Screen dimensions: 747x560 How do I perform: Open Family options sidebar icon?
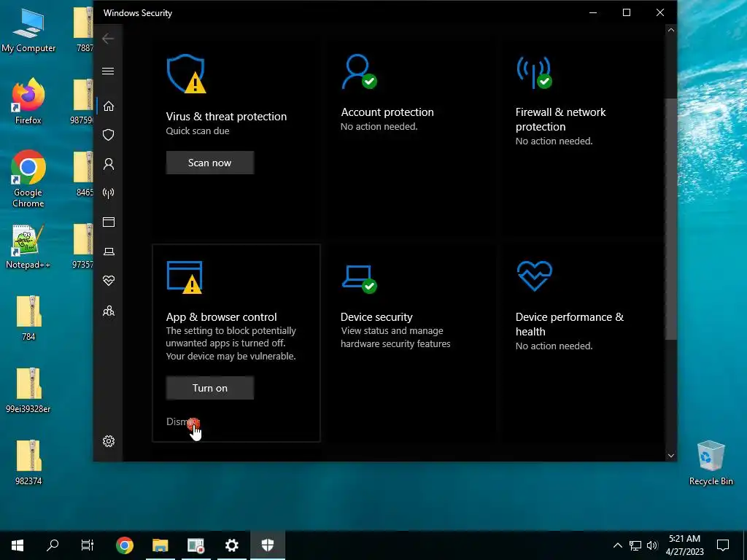[x=109, y=311]
